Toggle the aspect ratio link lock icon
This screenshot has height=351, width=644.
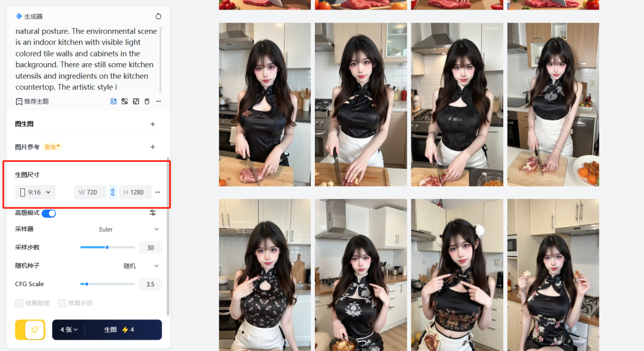(x=113, y=192)
